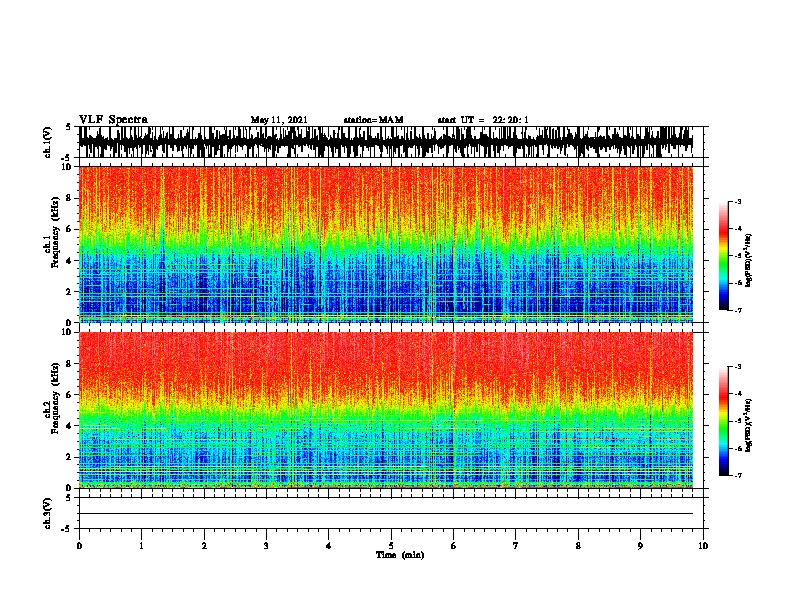Click the "5" volt tick on ch.3(V) axis
Image resolution: width=792 pixels, height=612 pixels.
68,498
